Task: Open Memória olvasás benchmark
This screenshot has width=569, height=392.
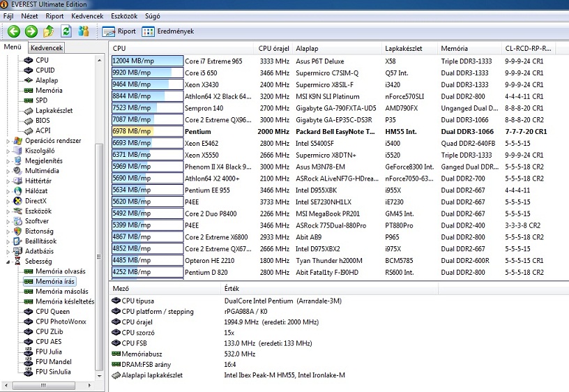Action: pos(54,271)
